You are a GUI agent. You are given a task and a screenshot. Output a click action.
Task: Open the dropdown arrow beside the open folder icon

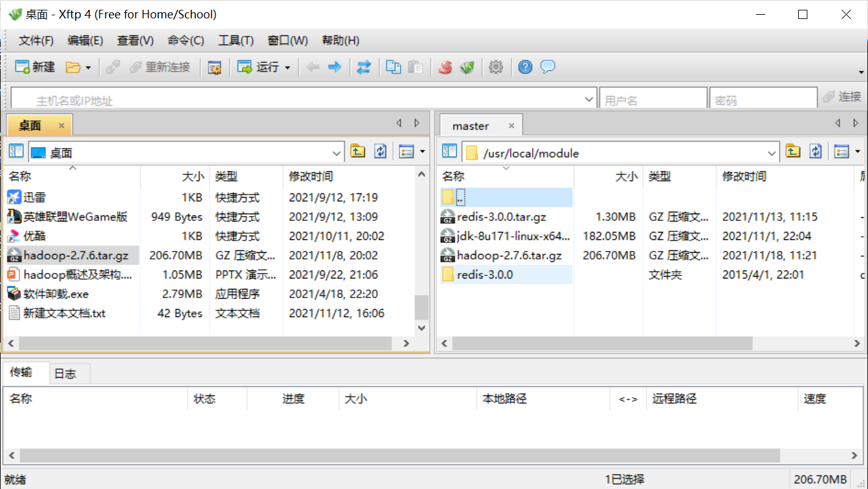88,67
